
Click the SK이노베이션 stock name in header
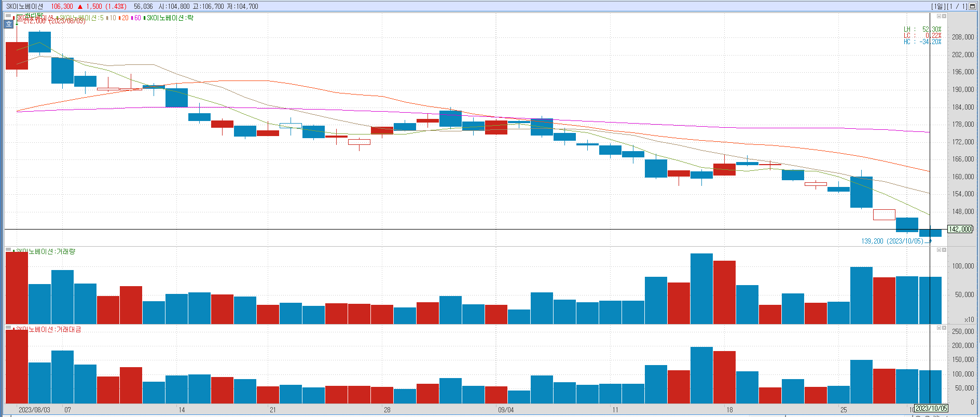(x=24, y=6)
